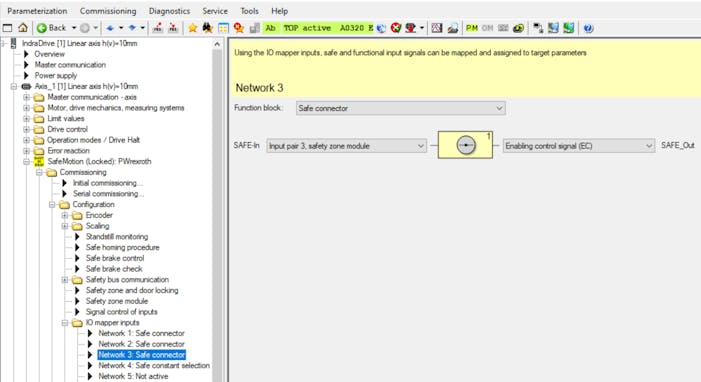This screenshot has height=382, width=701.
Task: Click the yellow-black toggle drive icon
Action: [x=519, y=28]
